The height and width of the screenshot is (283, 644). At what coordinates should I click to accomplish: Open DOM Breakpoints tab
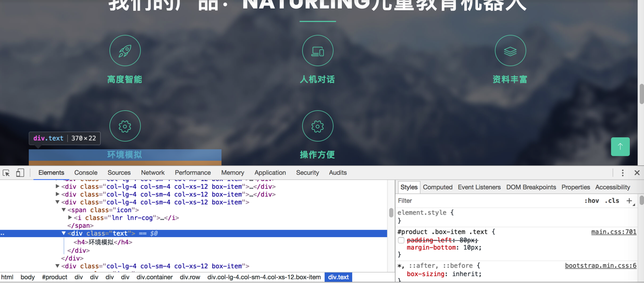coord(531,187)
